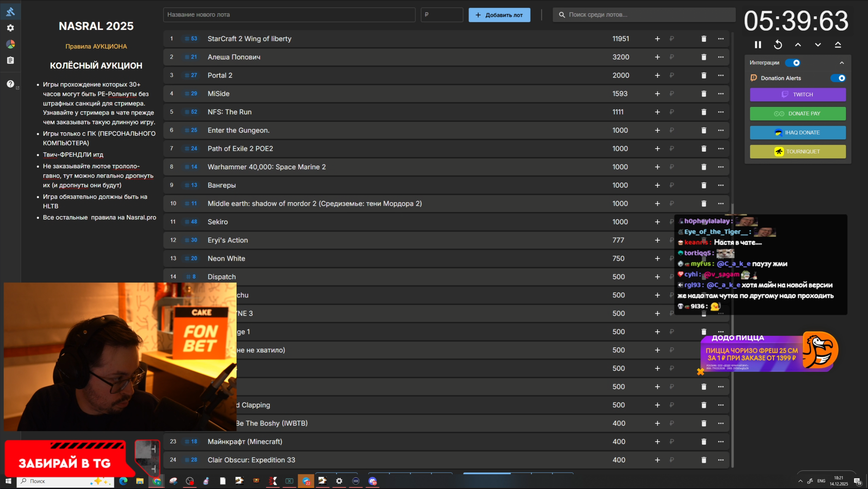
Task: Open settings gear in left sidebar
Action: click(10, 28)
